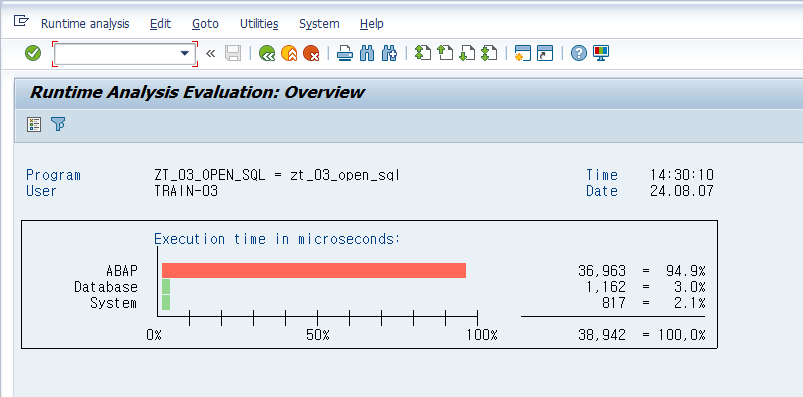Click the Hit List icon in application toolbar
803x397 pixels.
click(x=34, y=124)
